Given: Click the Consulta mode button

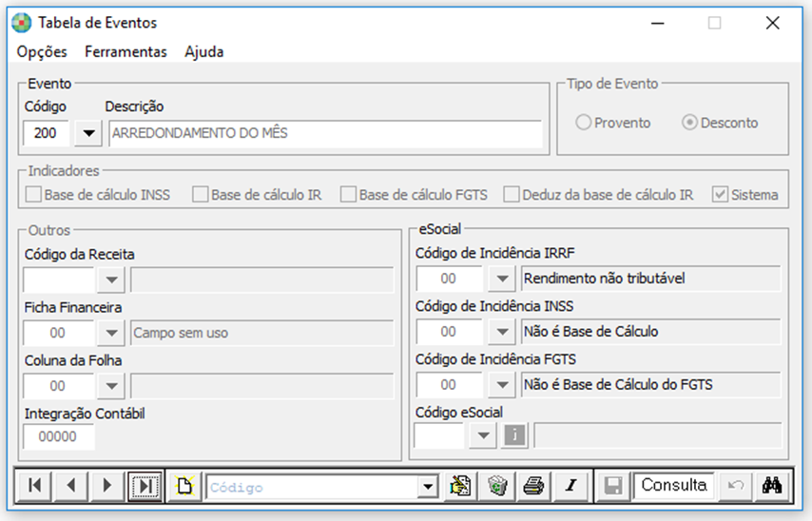Looking at the screenshot, I should [674, 486].
